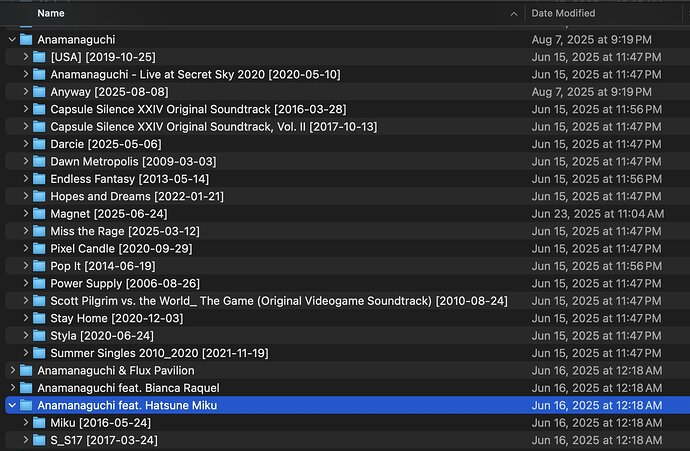Expand the Magnet [2025-06-24] chevron
Viewport: 690px width, 451px height.
click(x=26, y=214)
